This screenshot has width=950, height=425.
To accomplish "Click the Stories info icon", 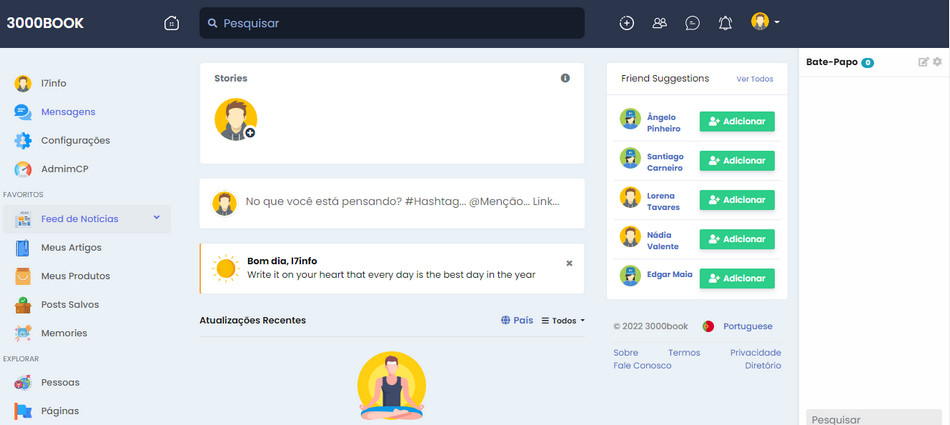I will (565, 78).
